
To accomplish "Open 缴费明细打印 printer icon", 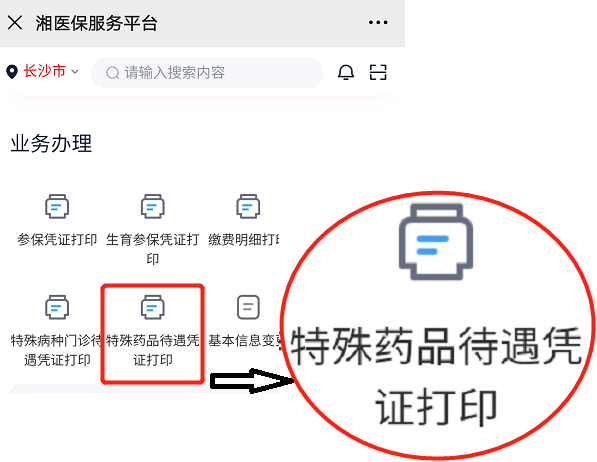I will pyautogui.click(x=248, y=206).
